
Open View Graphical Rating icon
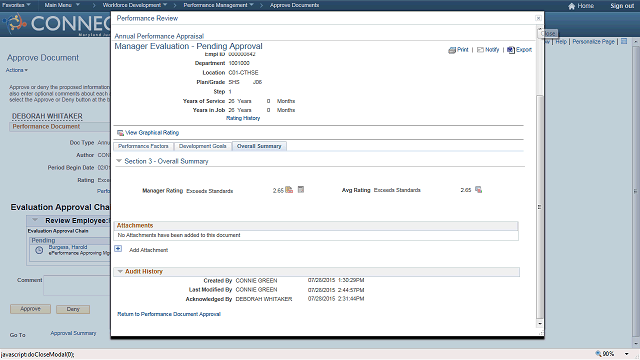pyautogui.click(x=120, y=133)
